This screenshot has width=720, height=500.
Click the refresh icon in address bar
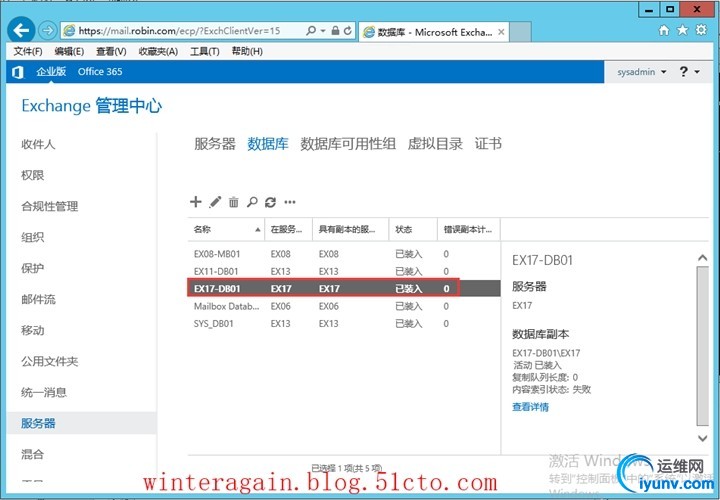[x=348, y=30]
